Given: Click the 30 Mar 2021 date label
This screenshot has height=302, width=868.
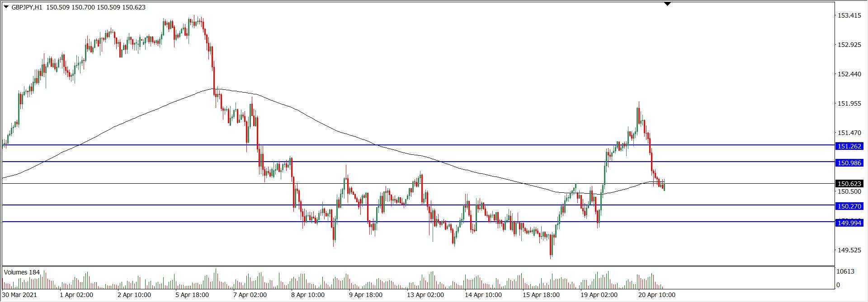Looking at the screenshot, I should [x=19, y=295].
